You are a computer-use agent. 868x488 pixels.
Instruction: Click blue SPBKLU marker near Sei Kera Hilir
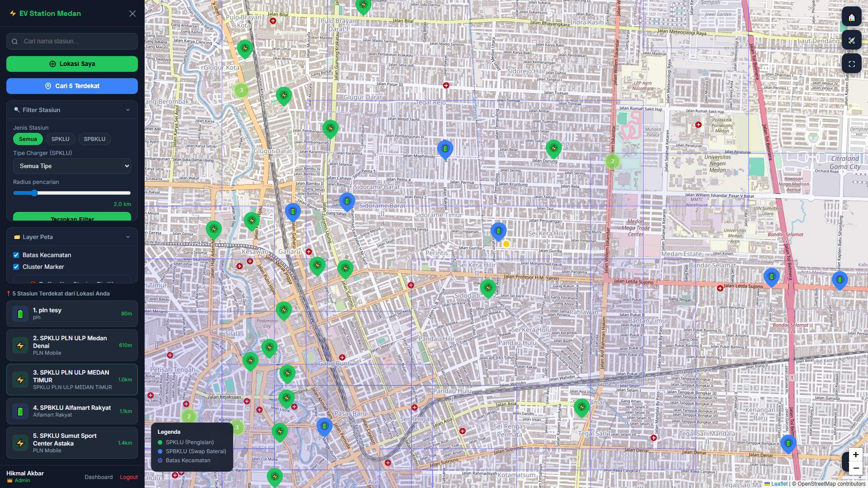pyautogui.click(x=499, y=231)
